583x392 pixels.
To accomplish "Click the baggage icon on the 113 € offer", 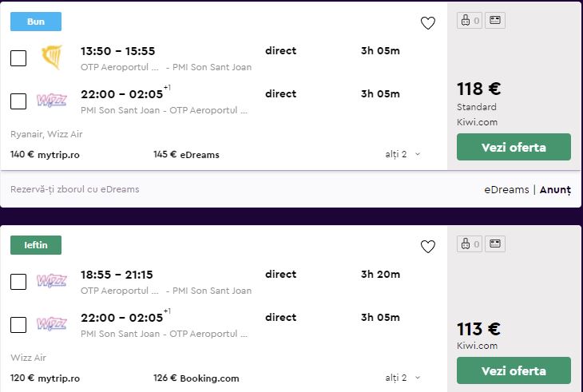I will click(469, 244).
